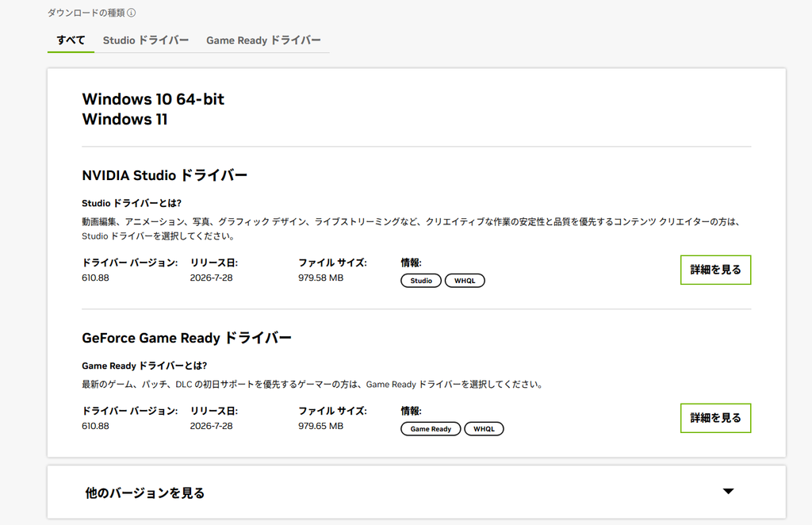Click the WHQL badge in Game Ready row
This screenshot has width=812, height=525.
[484, 429]
